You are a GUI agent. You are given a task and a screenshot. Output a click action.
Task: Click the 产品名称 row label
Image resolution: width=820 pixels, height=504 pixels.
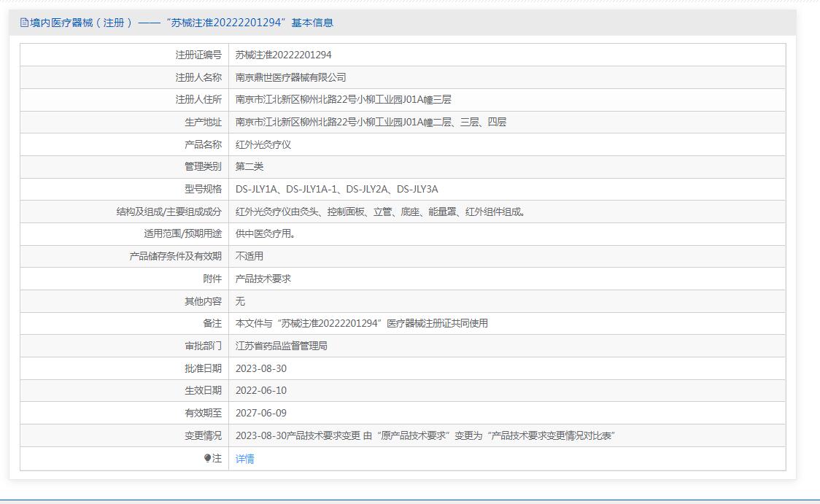pyautogui.click(x=203, y=144)
